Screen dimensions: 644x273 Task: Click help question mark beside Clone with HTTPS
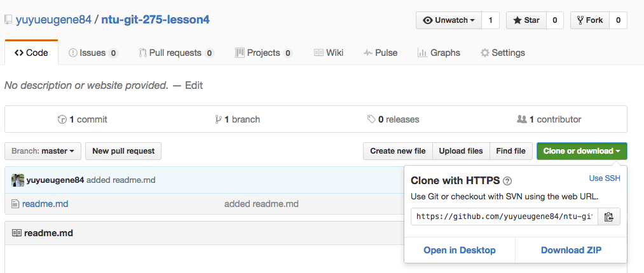click(x=507, y=181)
